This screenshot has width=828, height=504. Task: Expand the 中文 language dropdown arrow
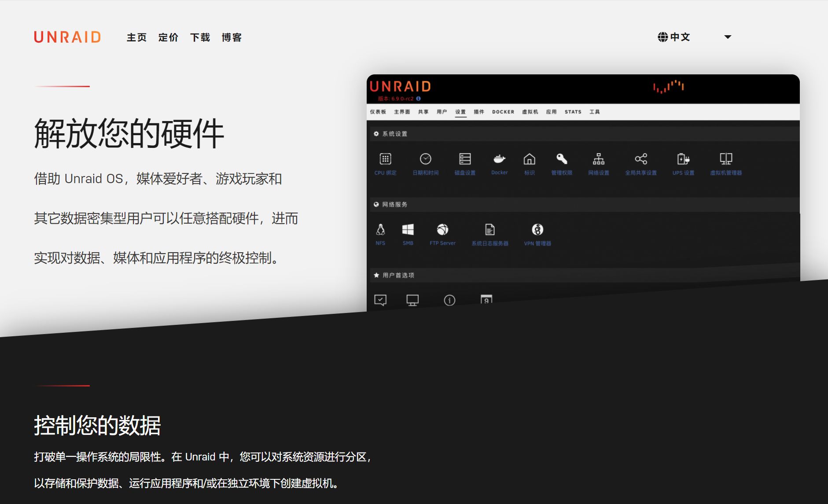728,37
